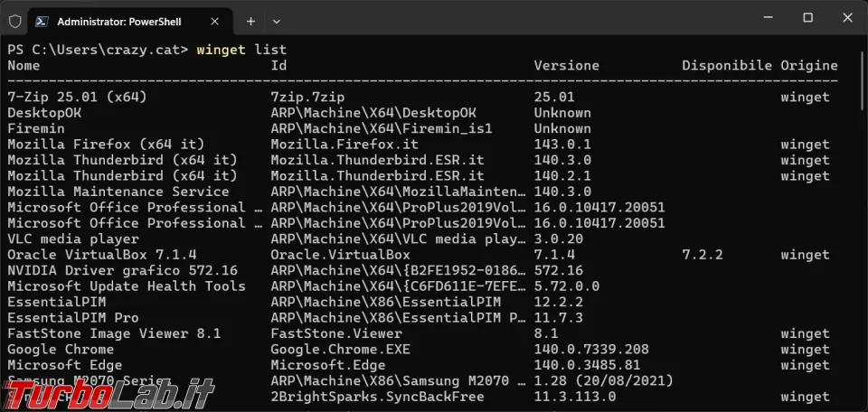Expand the new tab profile dropdown chevron
Screen dimensions: 868x412
277,20
